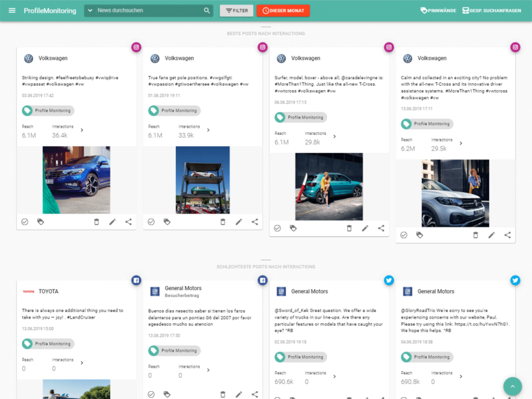Image resolution: width=532 pixels, height=399 pixels.
Task: Tag the Buenos dias General Motors post
Action: click(x=167, y=394)
